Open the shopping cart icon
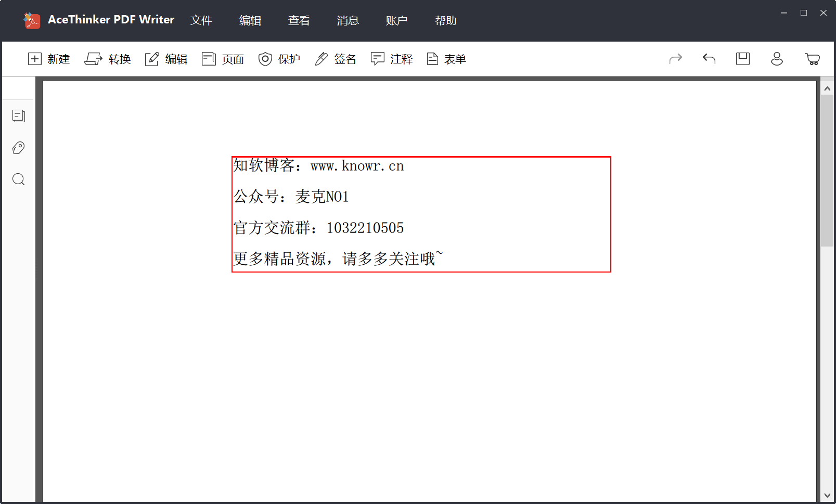Viewport: 836px width, 504px height. click(812, 59)
